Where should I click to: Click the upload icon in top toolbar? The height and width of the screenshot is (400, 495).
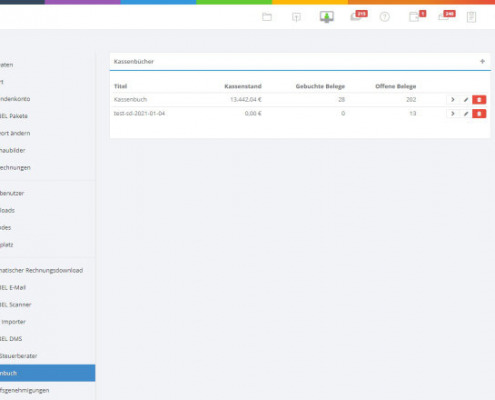(296, 17)
